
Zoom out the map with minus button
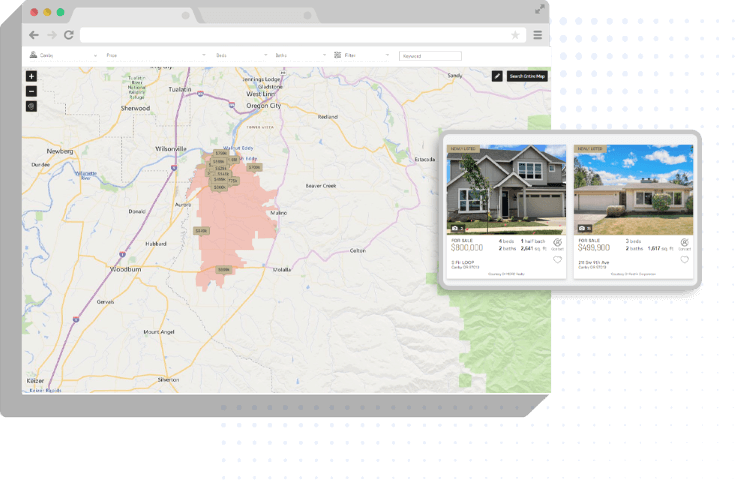(x=31, y=91)
